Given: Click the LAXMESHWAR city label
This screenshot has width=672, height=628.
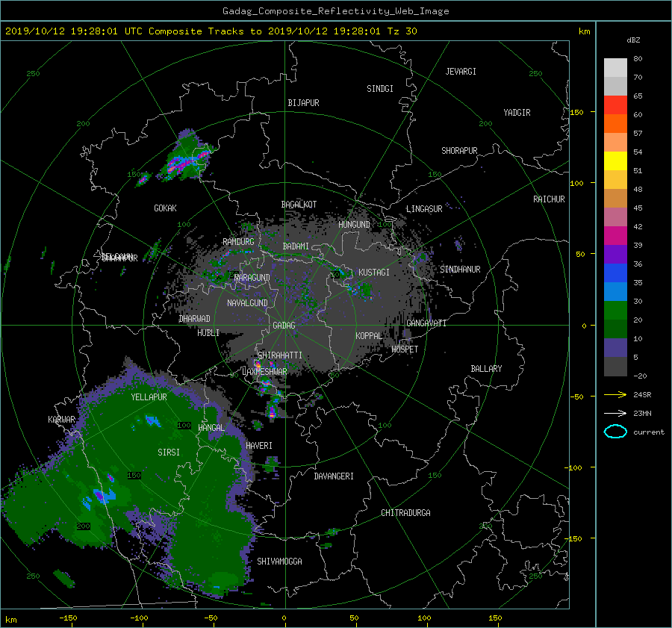Looking at the screenshot, I should (x=264, y=372).
